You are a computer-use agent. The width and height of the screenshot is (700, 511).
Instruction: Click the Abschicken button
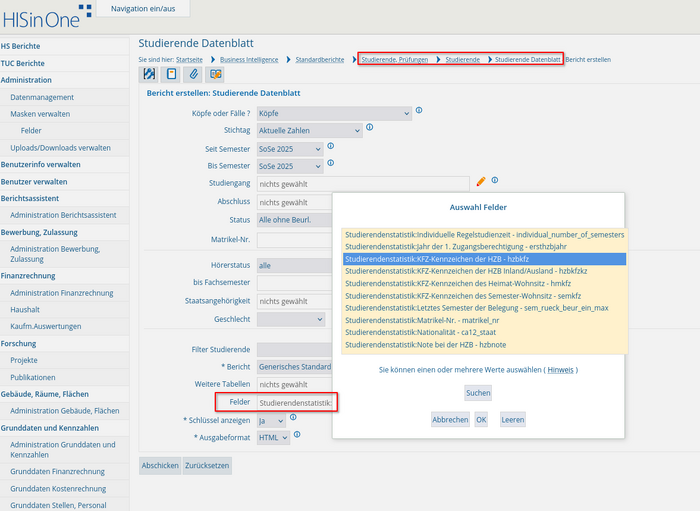point(160,465)
